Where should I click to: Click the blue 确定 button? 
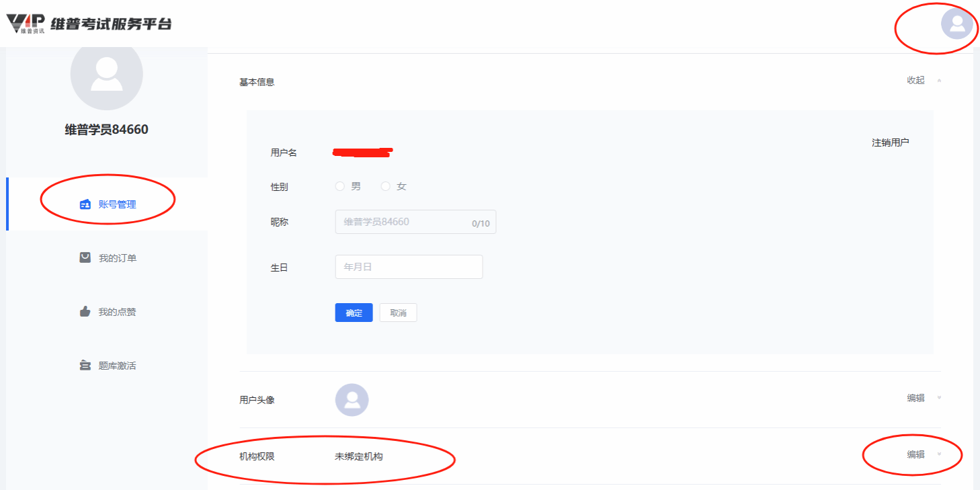coord(354,313)
